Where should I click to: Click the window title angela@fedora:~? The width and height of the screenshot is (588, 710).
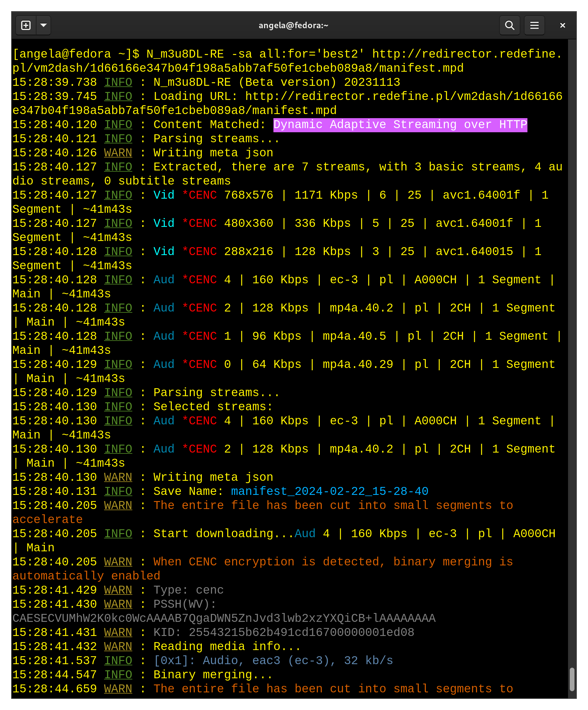point(293,25)
